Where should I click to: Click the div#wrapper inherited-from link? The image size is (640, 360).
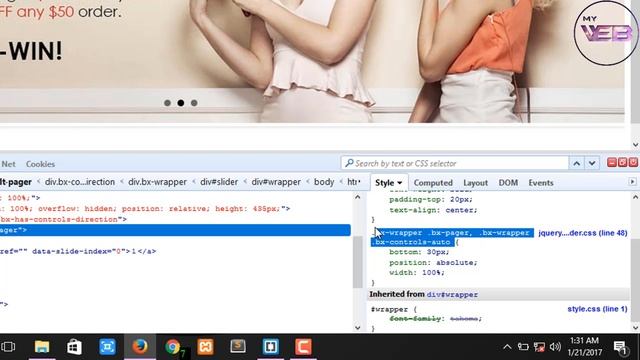(452, 294)
